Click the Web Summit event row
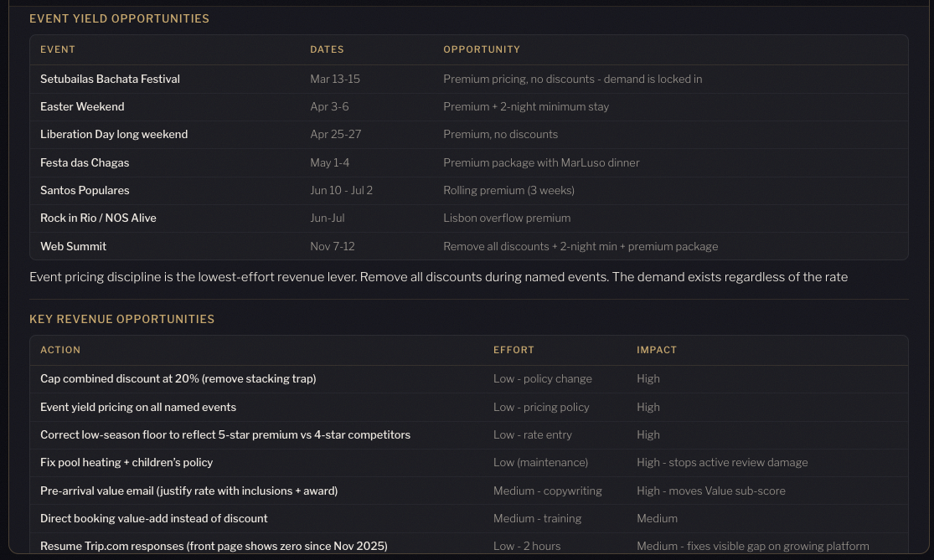The image size is (934, 560). click(x=73, y=246)
